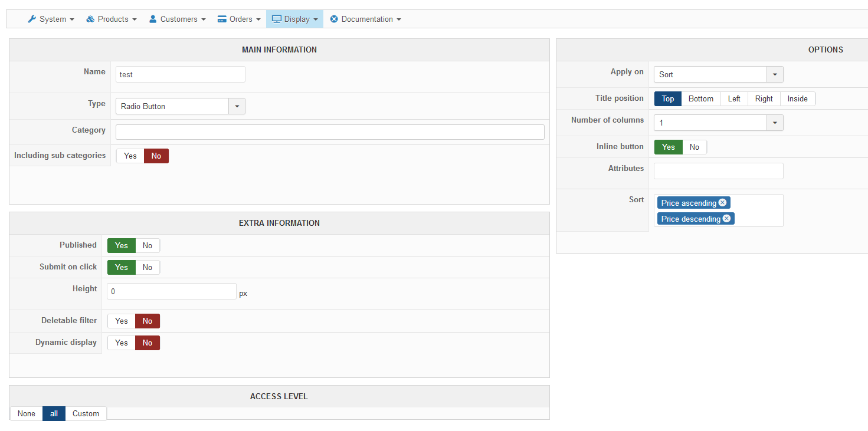Choose Bottom title position
Viewport: 868px width, 431px height.
pos(701,98)
